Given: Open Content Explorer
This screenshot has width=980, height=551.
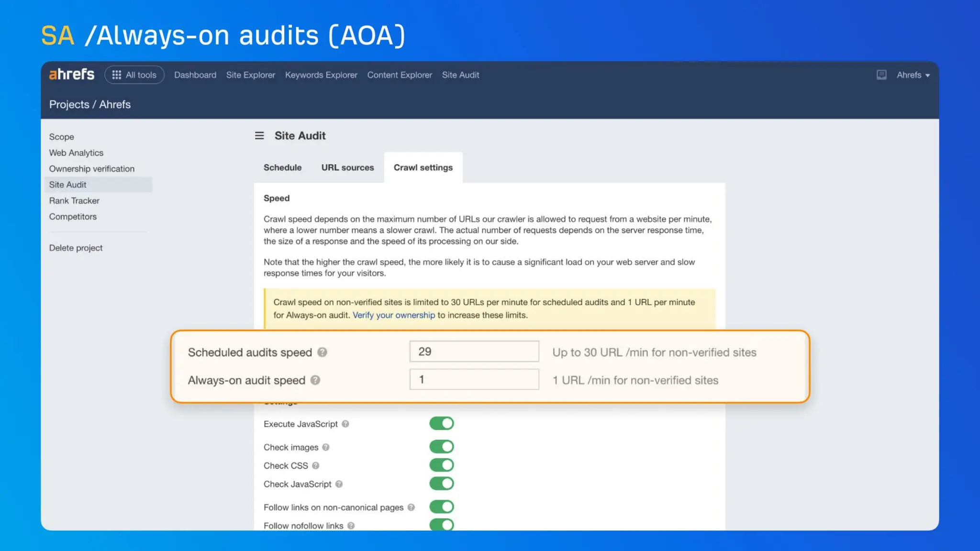Looking at the screenshot, I should (x=400, y=75).
